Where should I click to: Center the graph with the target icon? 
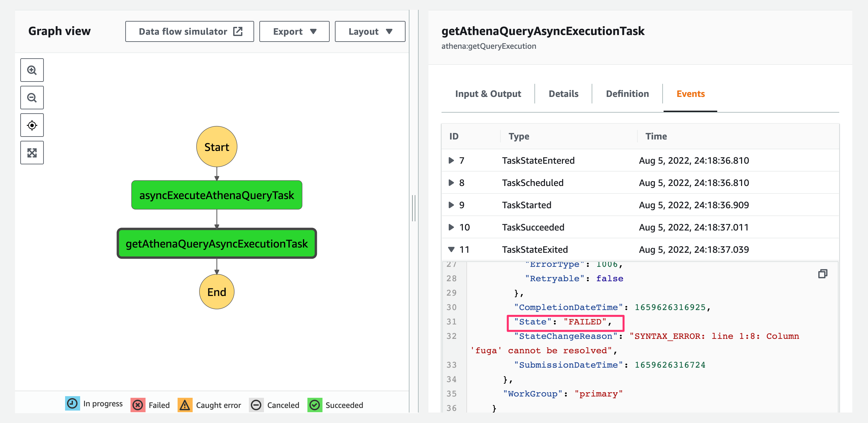(x=32, y=125)
